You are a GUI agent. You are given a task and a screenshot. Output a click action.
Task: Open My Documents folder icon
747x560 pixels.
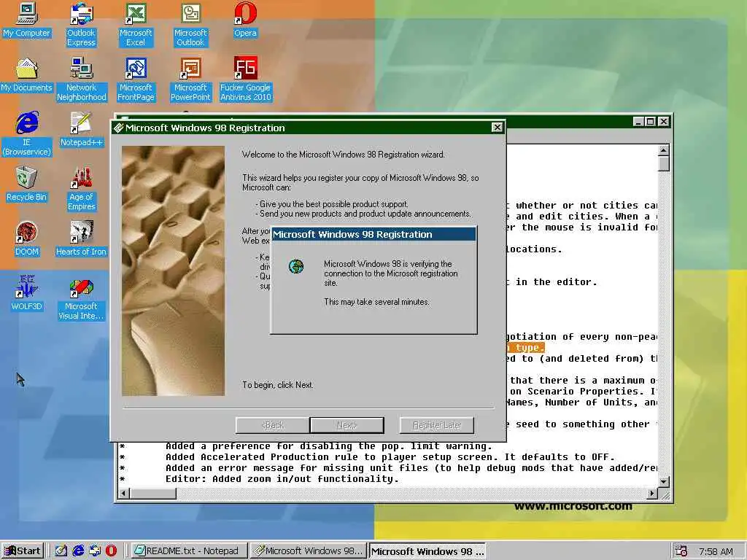[x=27, y=75]
